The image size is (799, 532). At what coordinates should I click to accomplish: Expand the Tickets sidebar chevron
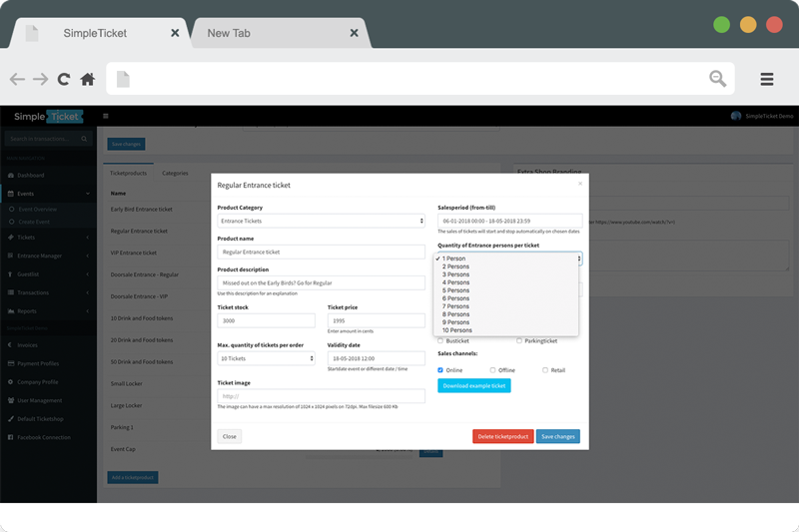click(88, 238)
